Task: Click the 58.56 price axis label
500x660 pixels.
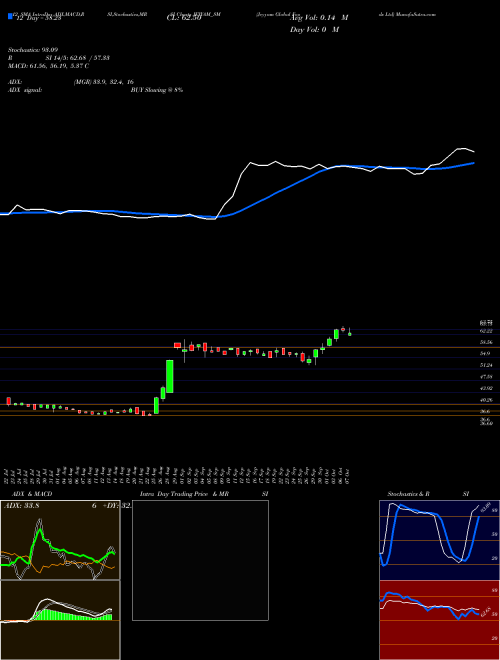Action: coord(486,343)
